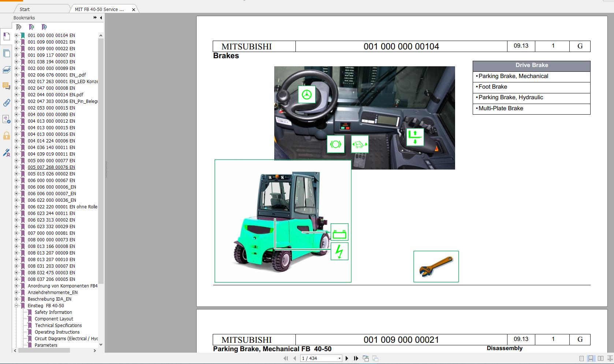Click Parking Brake, Mechanical link
This screenshot has height=364, width=614.
[513, 76]
